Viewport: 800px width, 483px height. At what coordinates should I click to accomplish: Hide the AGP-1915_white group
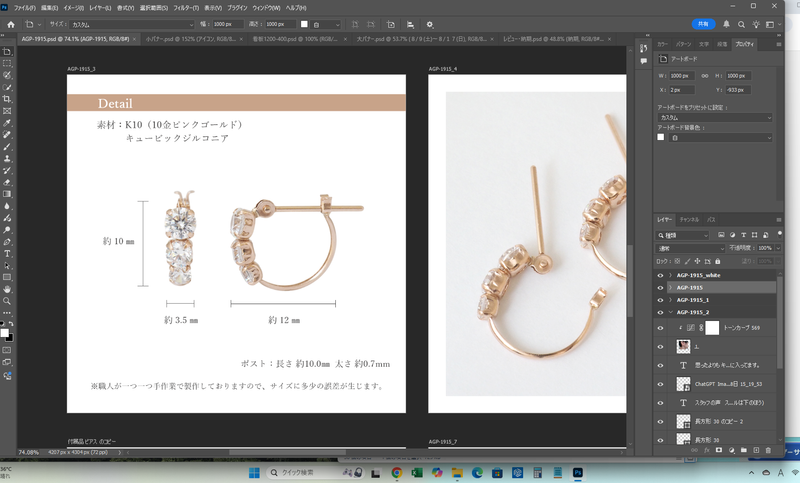coord(660,275)
